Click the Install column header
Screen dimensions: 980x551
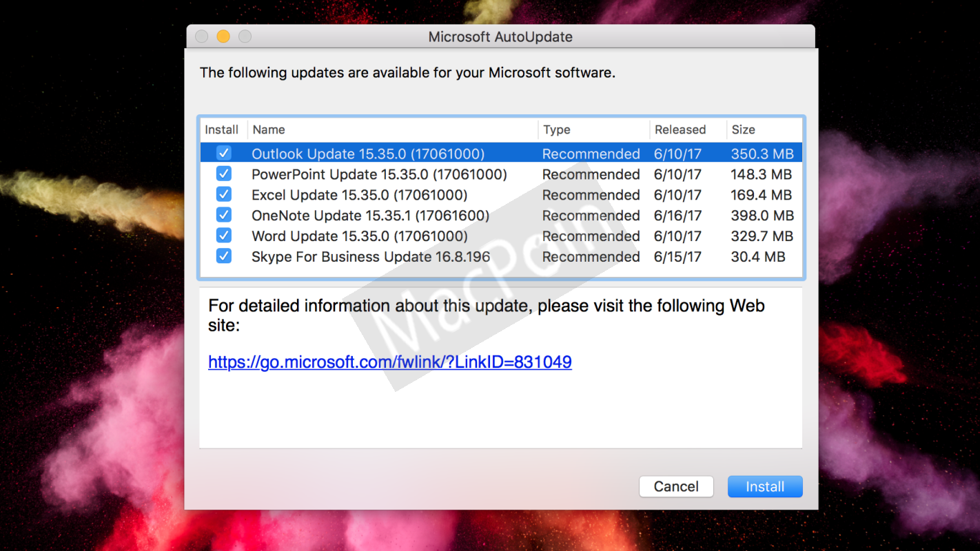click(222, 129)
